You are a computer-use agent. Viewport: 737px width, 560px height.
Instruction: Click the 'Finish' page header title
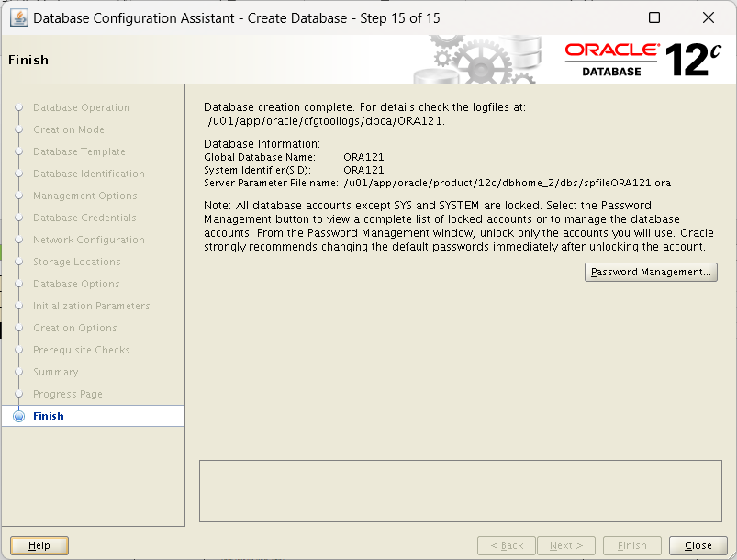pos(28,61)
